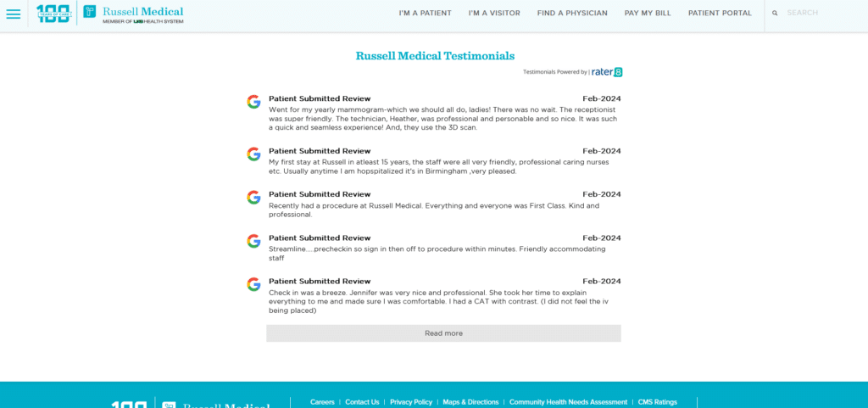The height and width of the screenshot is (408, 868).
Task: Click Feb-2024 date on 'Recently had a procedure' review
Action: [602, 194]
